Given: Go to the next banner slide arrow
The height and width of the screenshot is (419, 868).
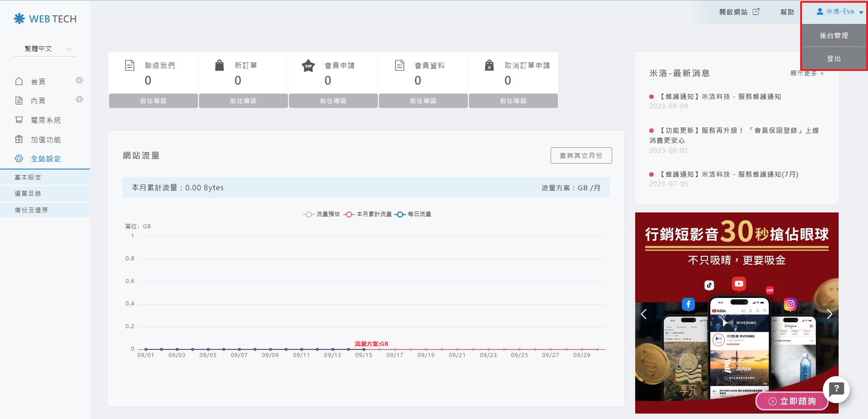Looking at the screenshot, I should pos(829,314).
